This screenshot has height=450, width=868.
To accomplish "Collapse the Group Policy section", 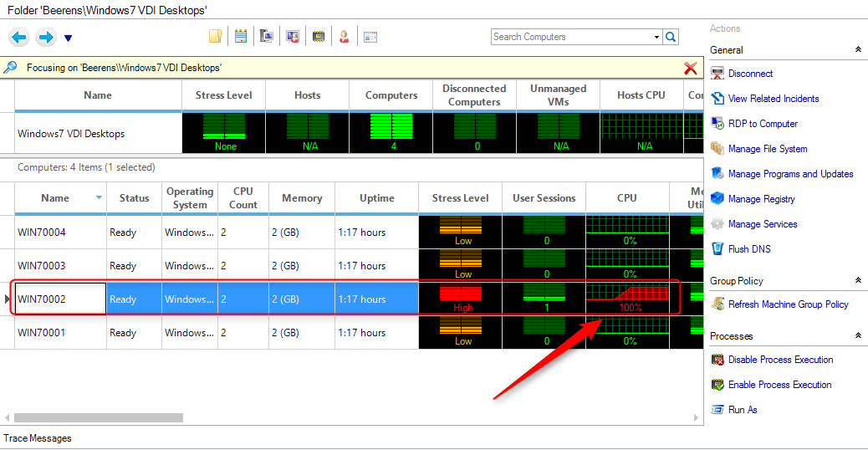I will 857,281.
